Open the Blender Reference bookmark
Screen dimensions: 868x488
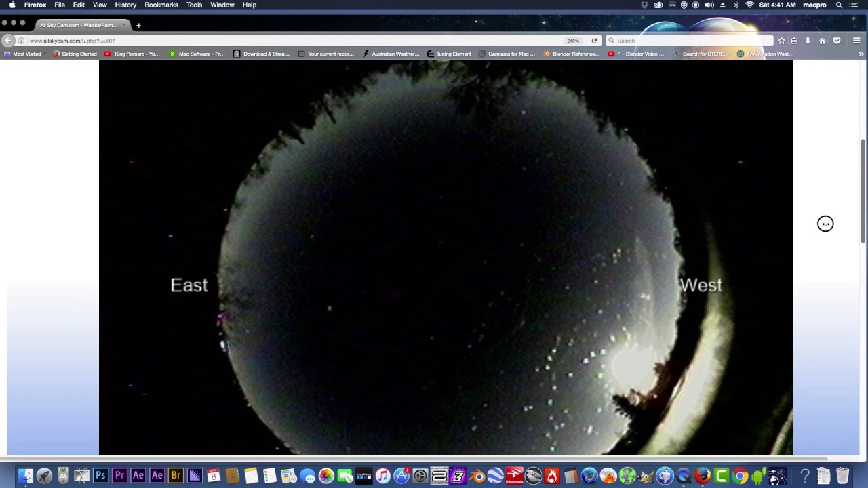coord(572,54)
